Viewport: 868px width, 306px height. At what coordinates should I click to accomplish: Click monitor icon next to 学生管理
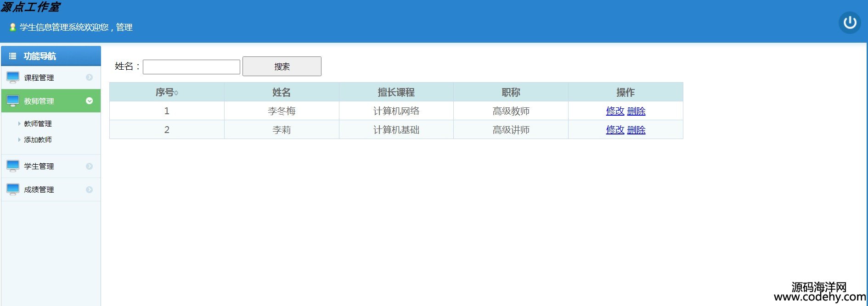tap(13, 166)
